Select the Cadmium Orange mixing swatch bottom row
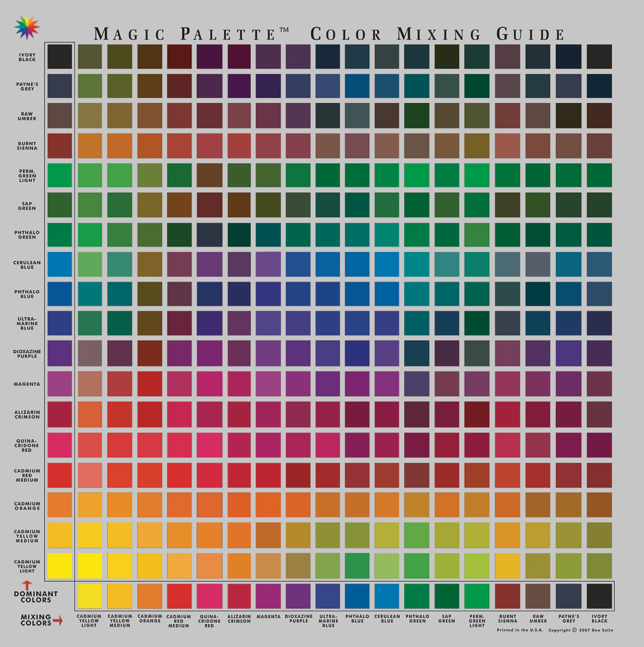Image resolution: width=644 pixels, height=647 pixels. point(149,597)
